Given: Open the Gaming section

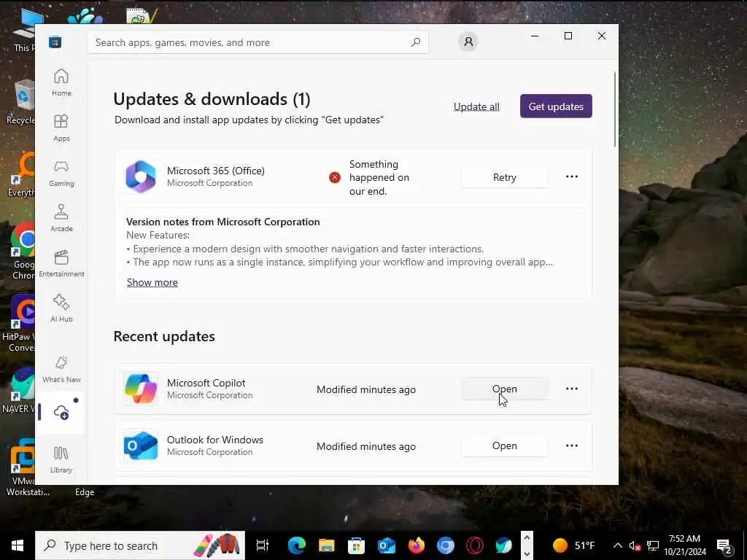Looking at the screenshot, I should pyautogui.click(x=61, y=174).
